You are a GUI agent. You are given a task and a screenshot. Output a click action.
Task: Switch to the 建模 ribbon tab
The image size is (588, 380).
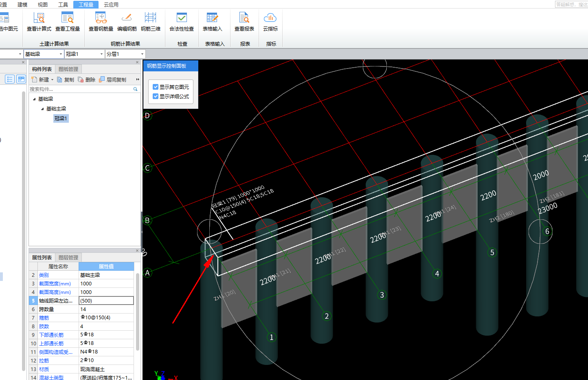[22, 4]
